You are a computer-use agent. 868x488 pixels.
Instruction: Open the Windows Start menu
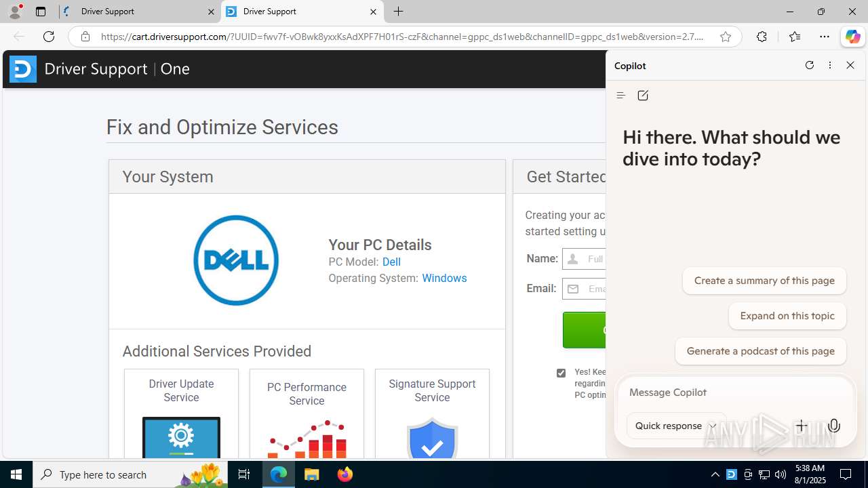click(x=16, y=474)
